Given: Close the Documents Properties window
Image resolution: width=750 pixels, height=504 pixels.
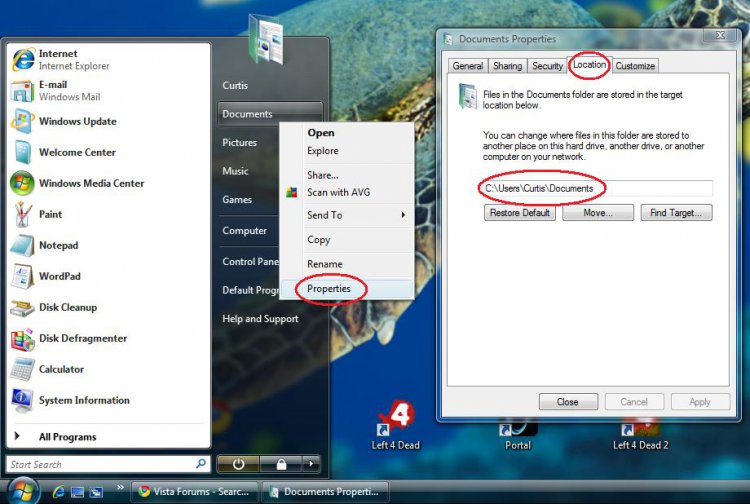Looking at the screenshot, I should coord(720,35).
